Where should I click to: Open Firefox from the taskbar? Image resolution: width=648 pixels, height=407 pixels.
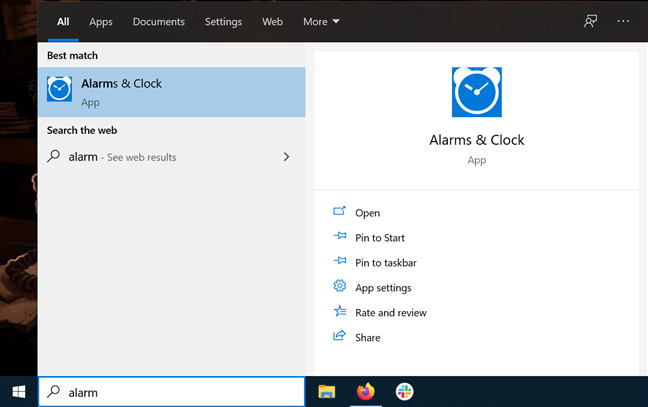coord(366,392)
